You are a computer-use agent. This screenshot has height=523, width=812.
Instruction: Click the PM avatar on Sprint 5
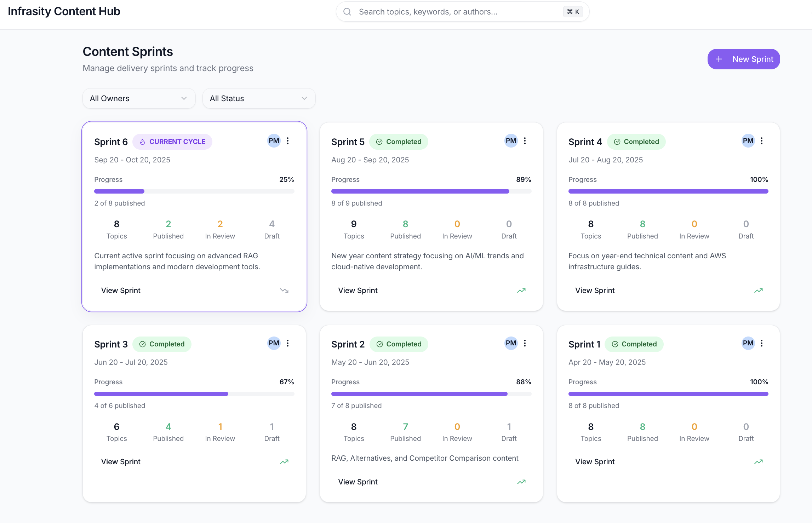click(510, 141)
